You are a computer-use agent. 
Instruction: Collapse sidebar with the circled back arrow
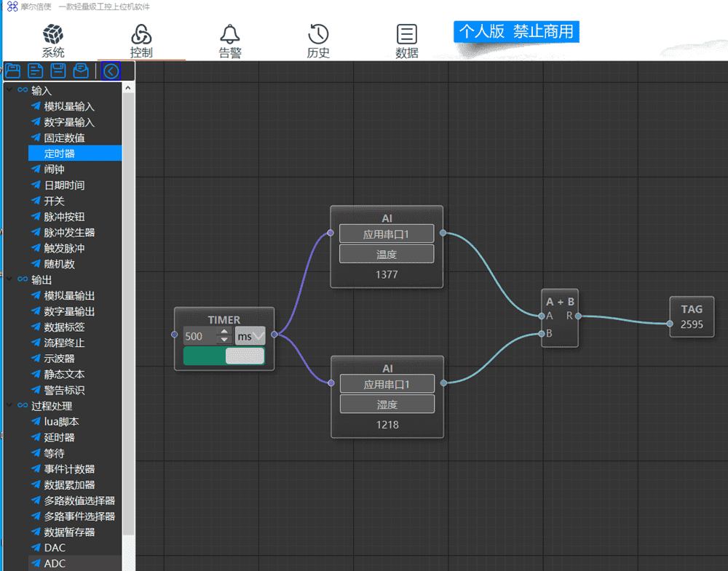(111, 71)
